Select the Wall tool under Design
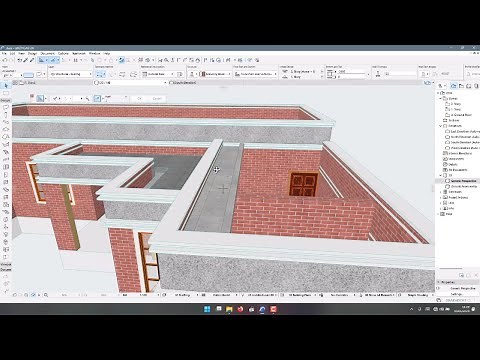480x360 pixels. (x=6, y=107)
